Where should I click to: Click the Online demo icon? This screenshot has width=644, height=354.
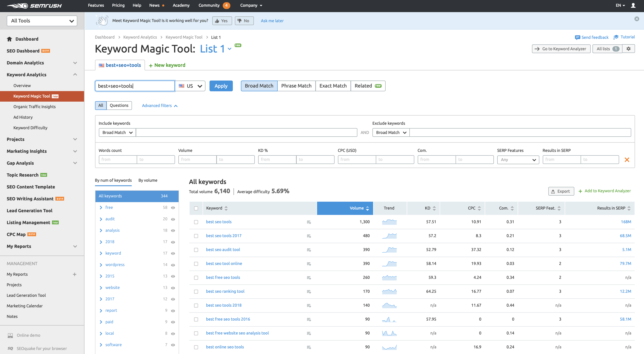[10, 335]
